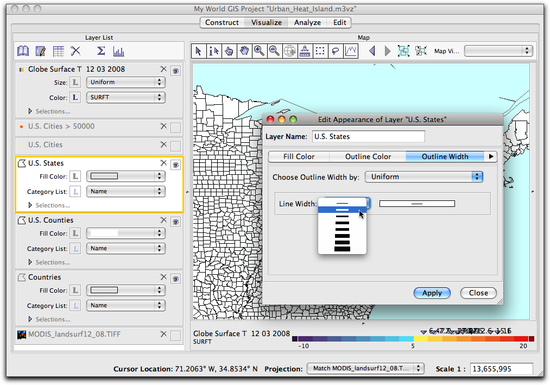Select the highlighted second line width option
The image size is (550, 385).
point(342,210)
